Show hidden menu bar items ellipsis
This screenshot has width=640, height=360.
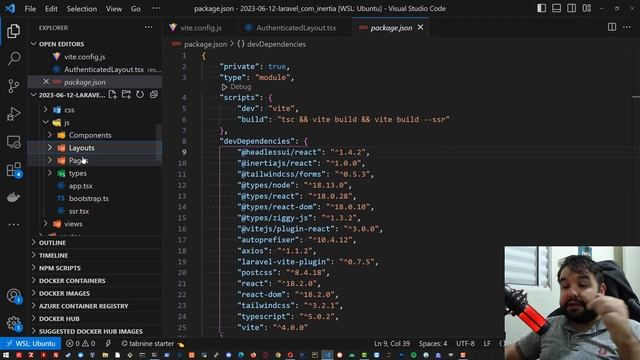point(156,9)
